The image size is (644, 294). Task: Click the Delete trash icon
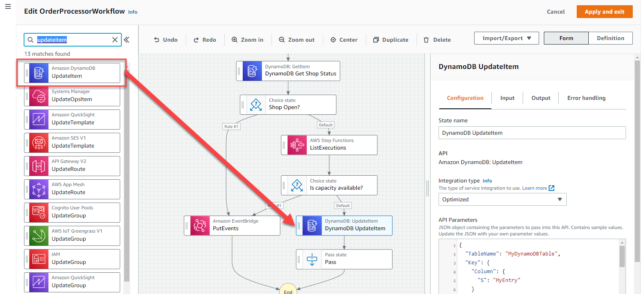click(x=426, y=40)
